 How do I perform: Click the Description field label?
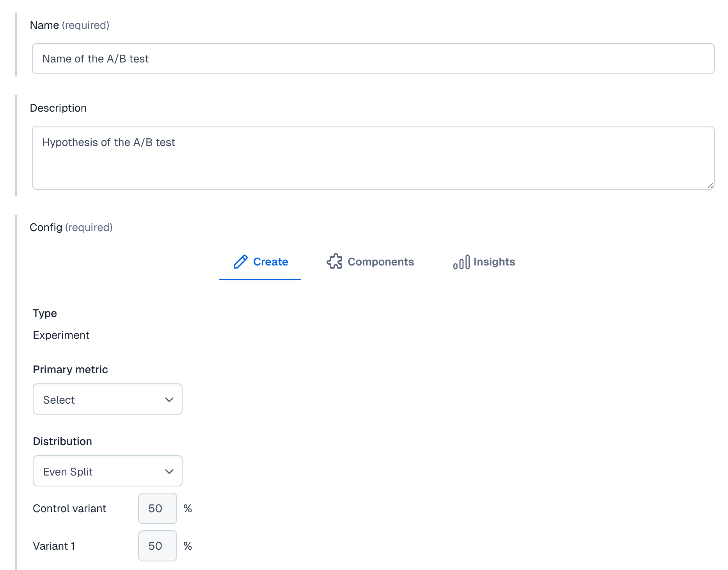(x=58, y=108)
